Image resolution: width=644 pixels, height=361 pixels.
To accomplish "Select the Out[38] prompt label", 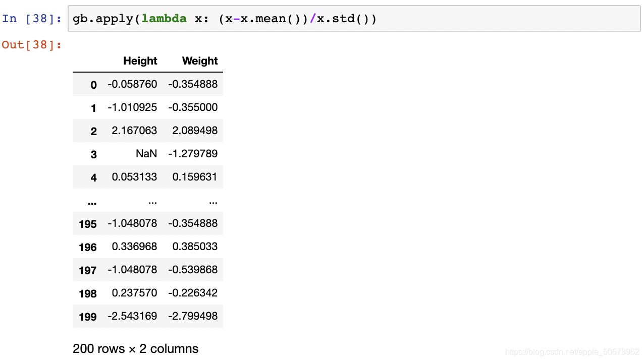I will pos(32,45).
